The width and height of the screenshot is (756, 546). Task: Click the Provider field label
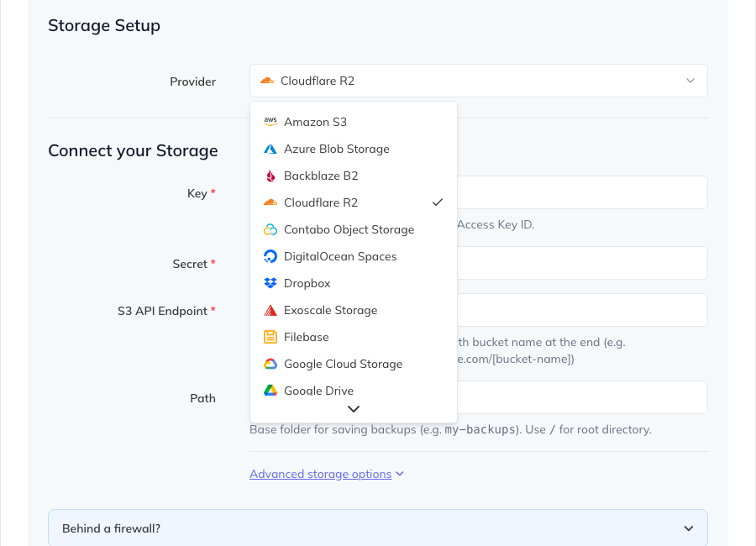pyautogui.click(x=192, y=81)
